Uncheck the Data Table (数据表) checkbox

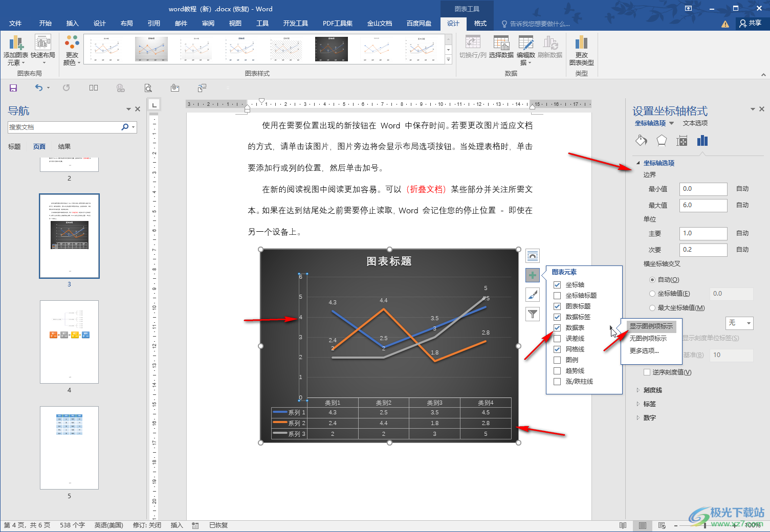point(557,328)
